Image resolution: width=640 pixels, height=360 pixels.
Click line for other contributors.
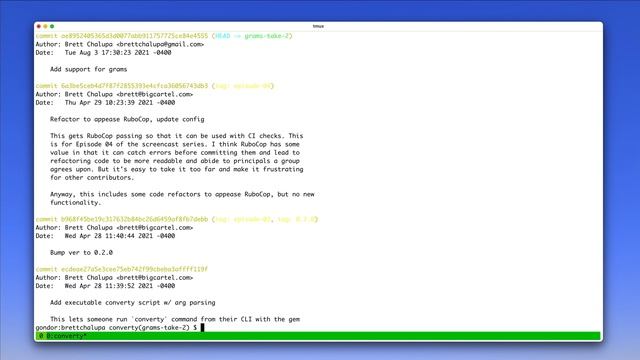click(x=92, y=178)
